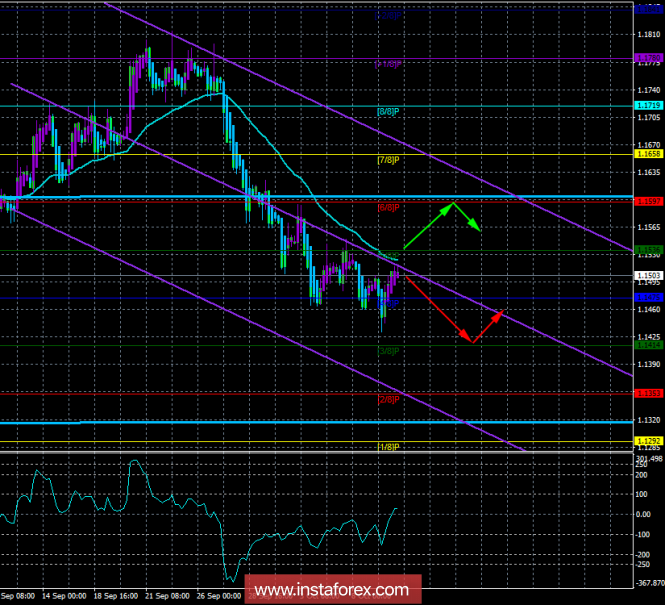Click the 301.498 indicator scale value
Screen dimensions: 665x605
point(649,459)
